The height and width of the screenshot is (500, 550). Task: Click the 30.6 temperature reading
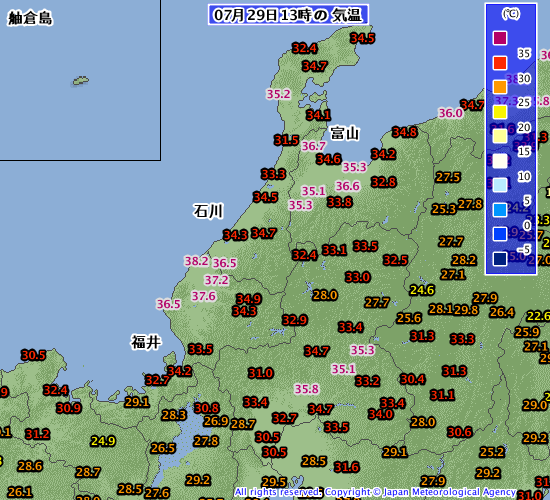tap(460, 432)
